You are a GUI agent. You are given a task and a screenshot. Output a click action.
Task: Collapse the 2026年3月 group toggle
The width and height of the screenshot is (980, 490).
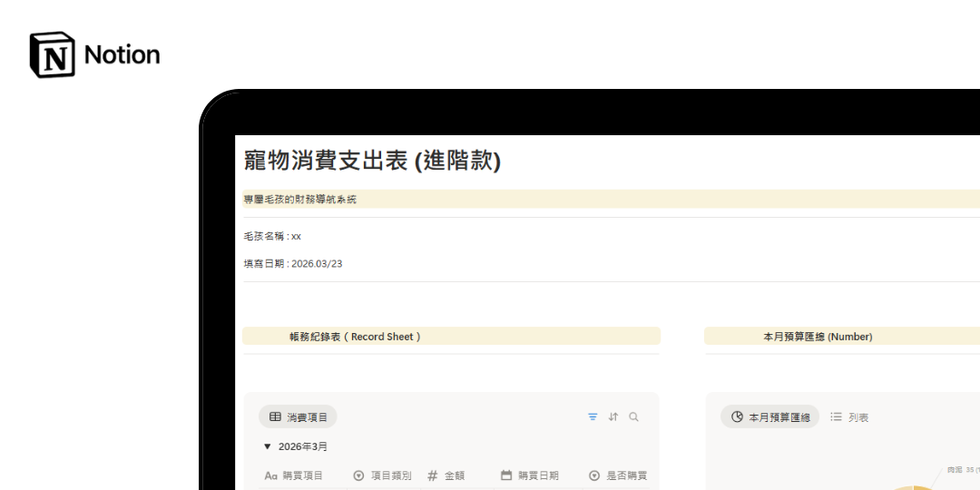[267, 446]
